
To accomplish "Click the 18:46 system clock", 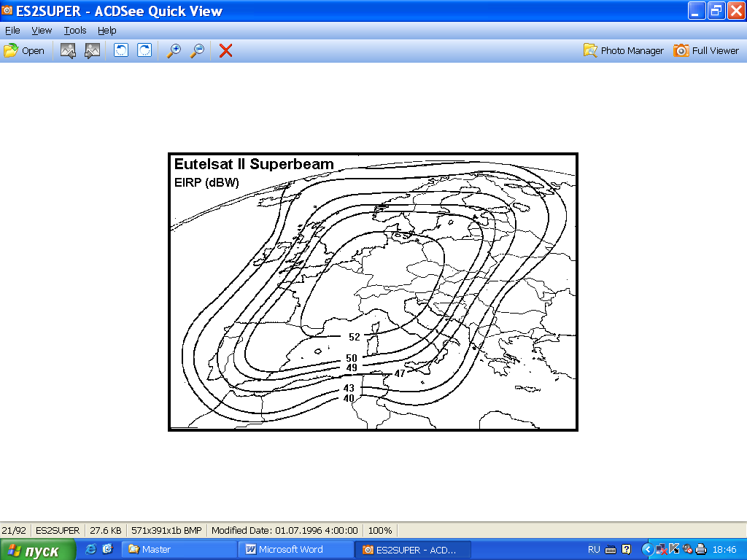I will [x=724, y=550].
